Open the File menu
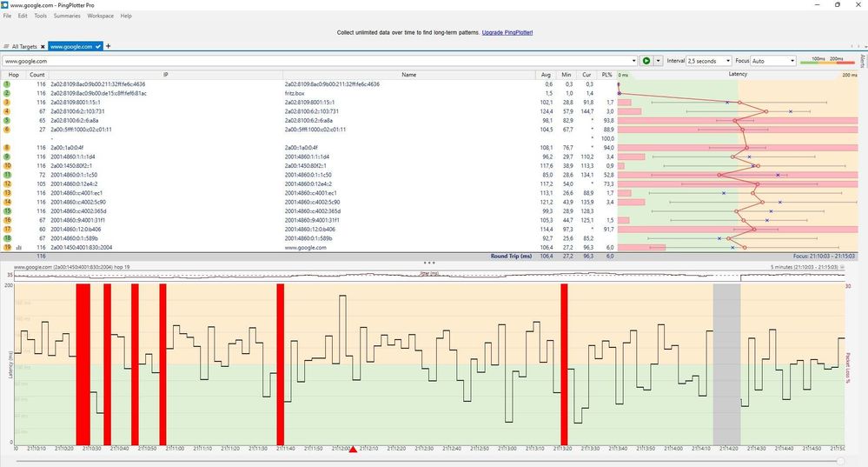This screenshot has height=467, width=868. click(x=7, y=16)
